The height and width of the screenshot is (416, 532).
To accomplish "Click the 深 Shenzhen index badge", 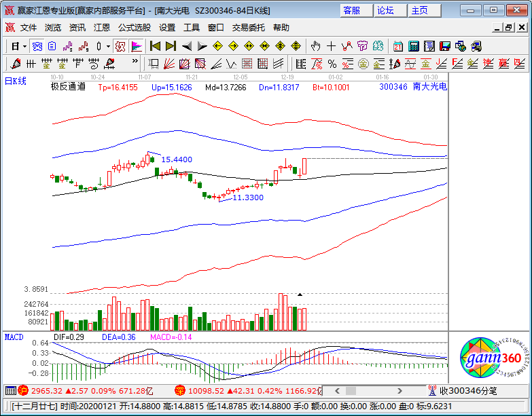I will click(180, 391).
